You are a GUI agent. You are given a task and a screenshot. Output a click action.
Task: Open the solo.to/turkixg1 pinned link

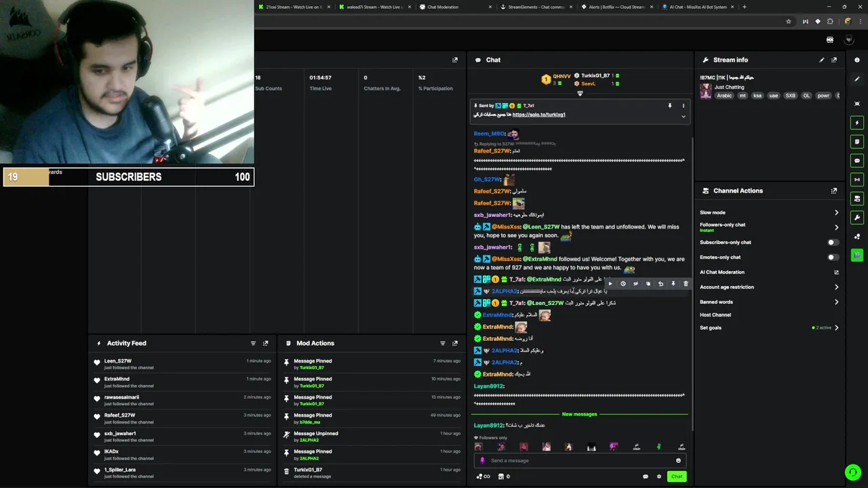pyautogui.click(x=539, y=115)
